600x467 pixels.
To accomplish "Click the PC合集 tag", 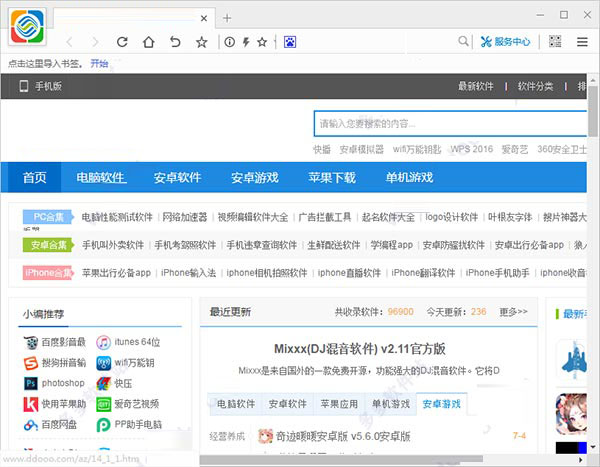I will tap(48, 217).
